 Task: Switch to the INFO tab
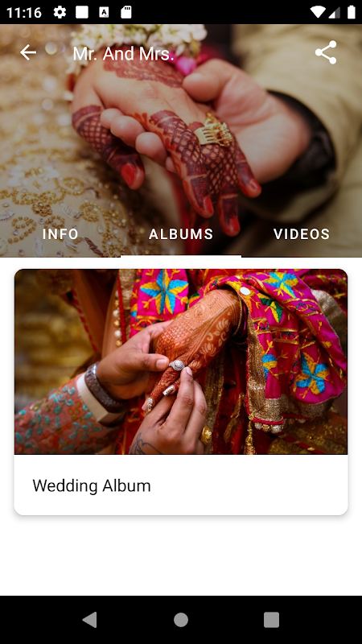point(60,234)
